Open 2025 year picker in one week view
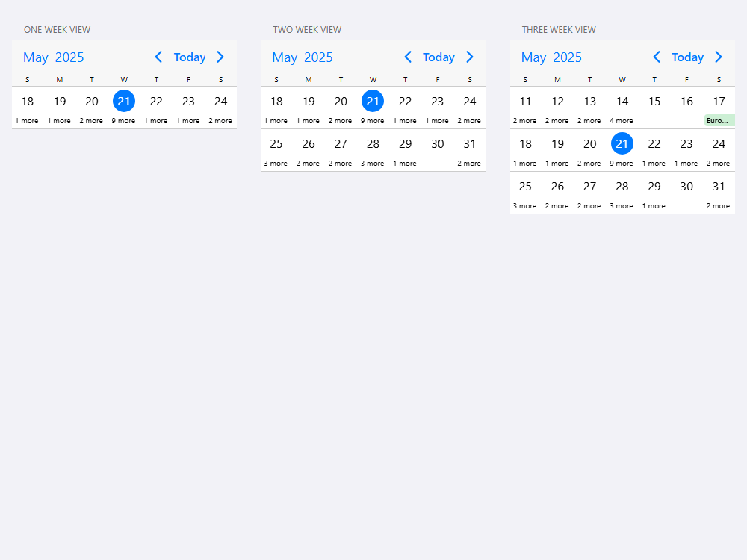Screen dimensions: 747x560 pyautogui.click(x=69, y=57)
